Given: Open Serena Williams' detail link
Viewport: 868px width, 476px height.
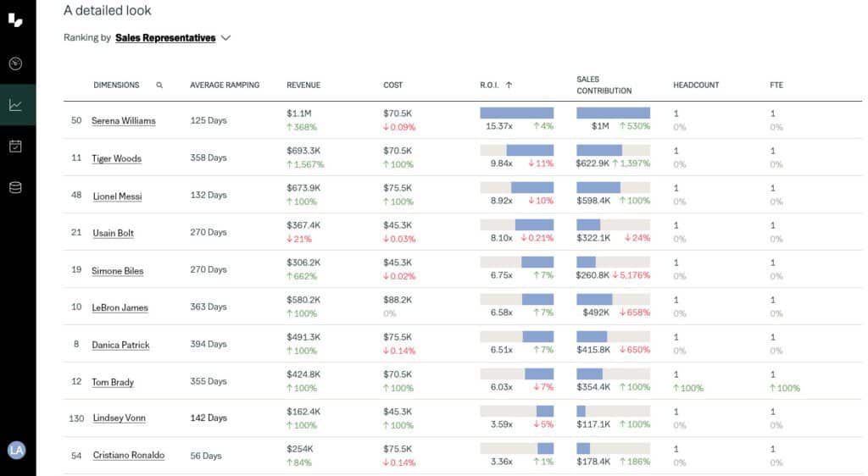Looking at the screenshot, I should click(x=124, y=121).
